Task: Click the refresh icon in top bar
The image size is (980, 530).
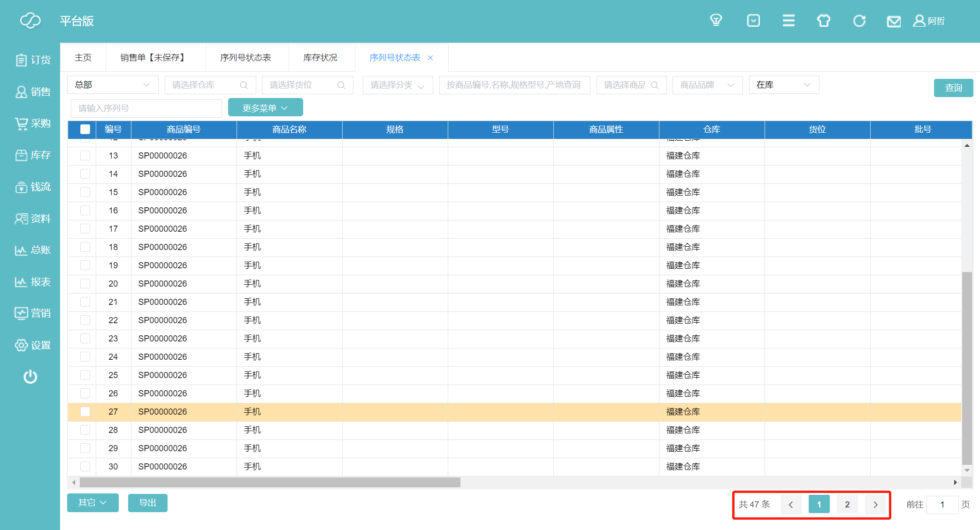Action: (859, 21)
